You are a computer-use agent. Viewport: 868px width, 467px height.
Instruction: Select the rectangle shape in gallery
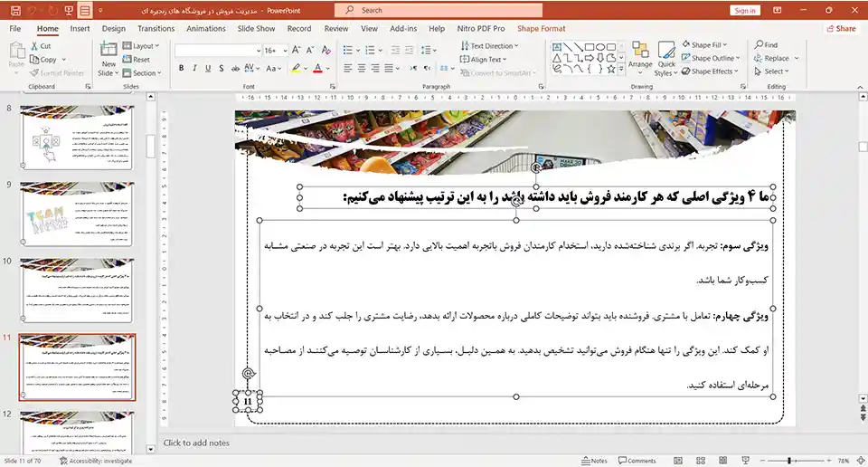click(x=590, y=47)
